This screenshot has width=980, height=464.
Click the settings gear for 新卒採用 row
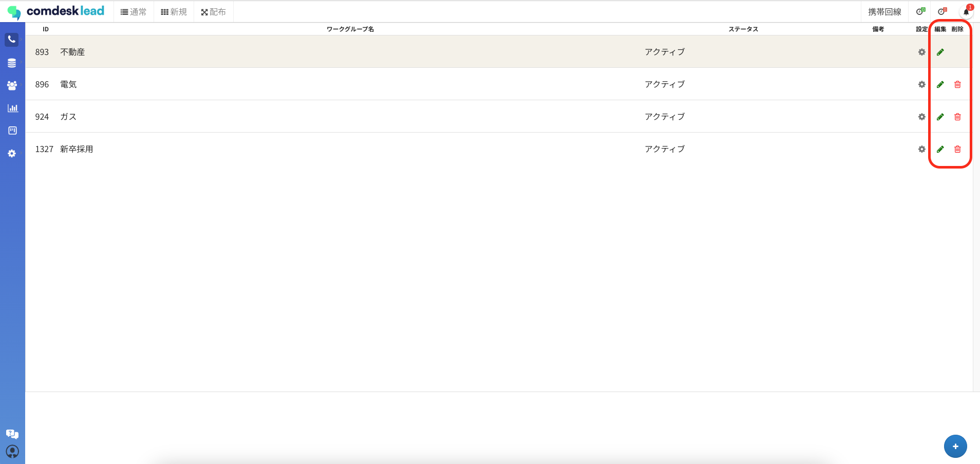(x=922, y=149)
